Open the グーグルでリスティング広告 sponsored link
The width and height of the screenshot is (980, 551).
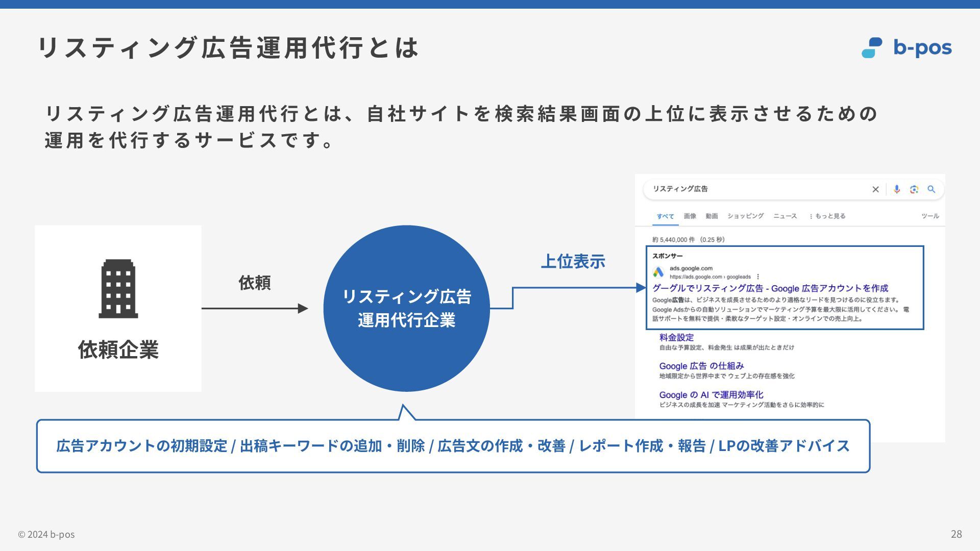pos(770,288)
